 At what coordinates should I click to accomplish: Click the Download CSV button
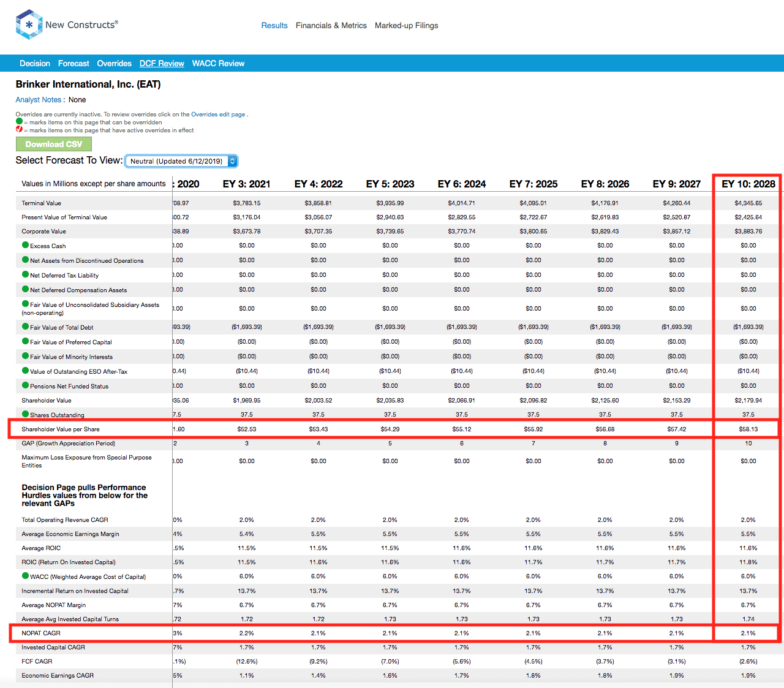[x=54, y=144]
